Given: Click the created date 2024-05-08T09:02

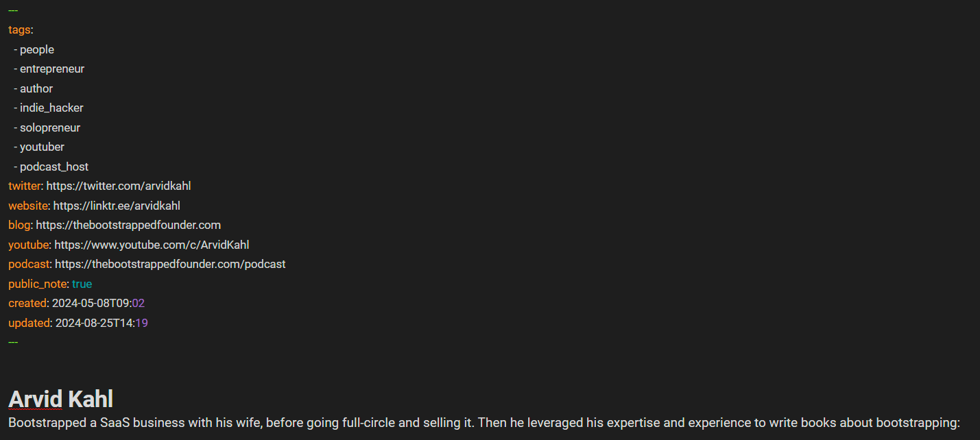Looking at the screenshot, I should pyautogui.click(x=98, y=303).
